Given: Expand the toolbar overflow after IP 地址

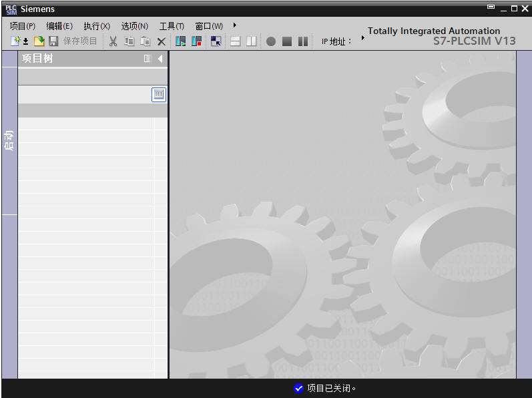Looking at the screenshot, I should click(363, 37).
